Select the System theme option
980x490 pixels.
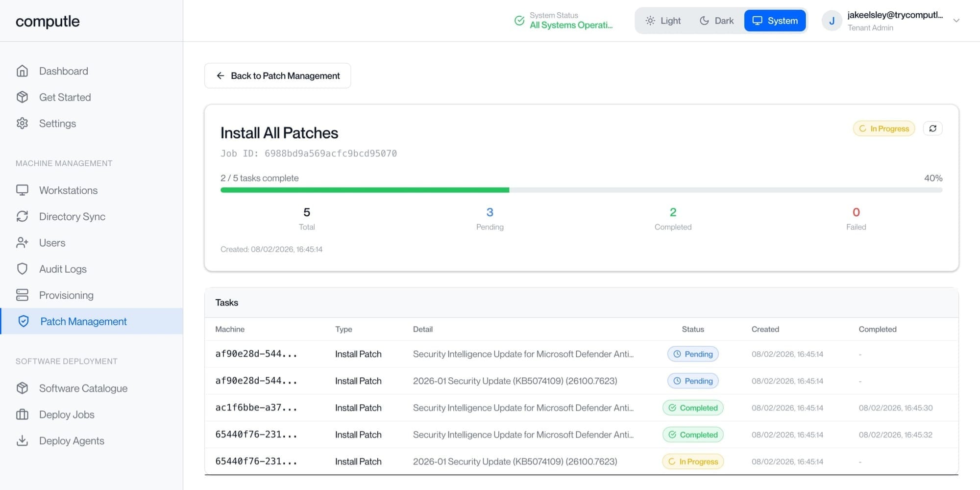click(775, 21)
